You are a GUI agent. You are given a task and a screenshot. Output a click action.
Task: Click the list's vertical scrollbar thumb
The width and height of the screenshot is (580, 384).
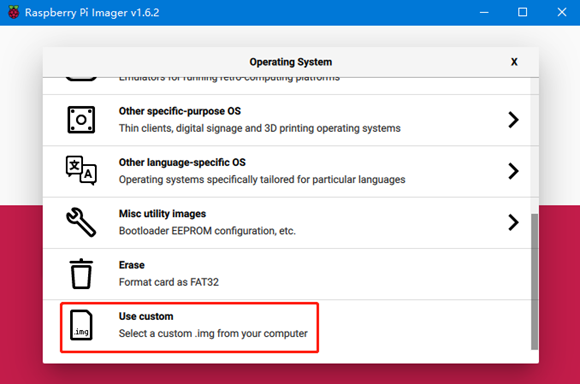(535, 282)
